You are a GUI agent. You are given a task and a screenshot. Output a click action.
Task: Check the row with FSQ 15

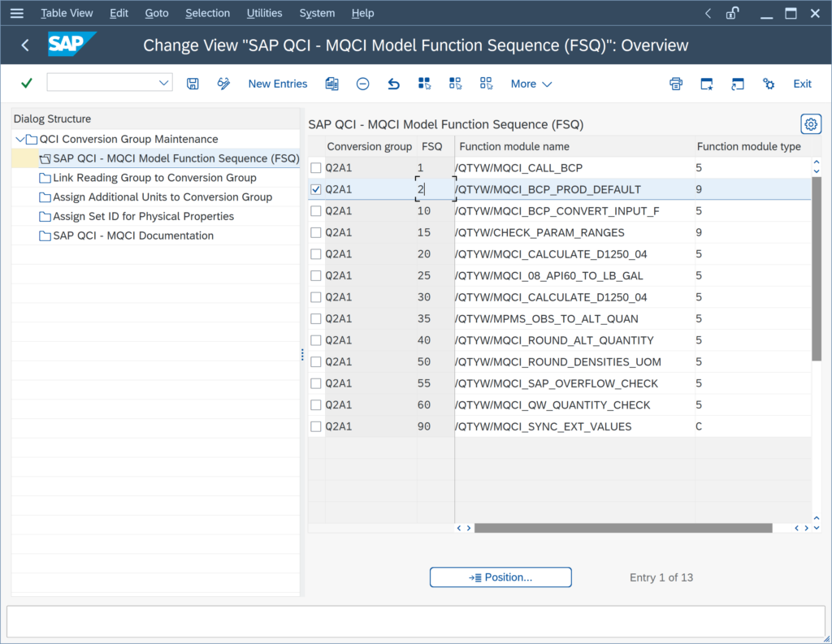click(x=316, y=232)
